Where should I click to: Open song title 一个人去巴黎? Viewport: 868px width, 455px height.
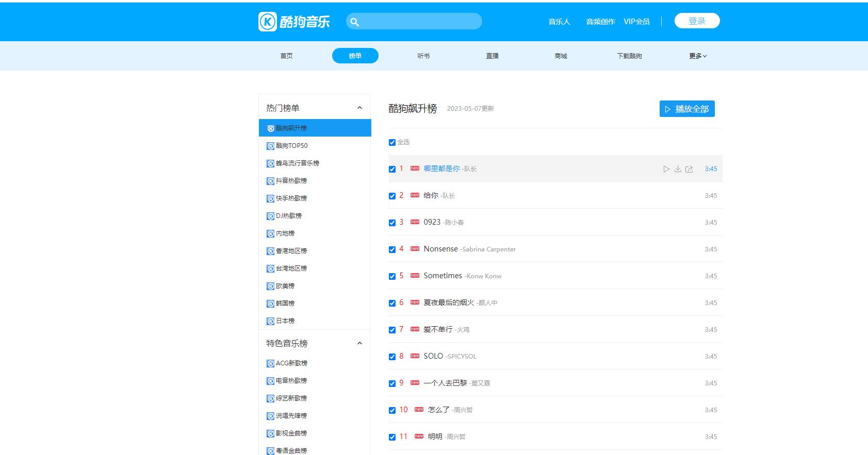[x=445, y=383]
